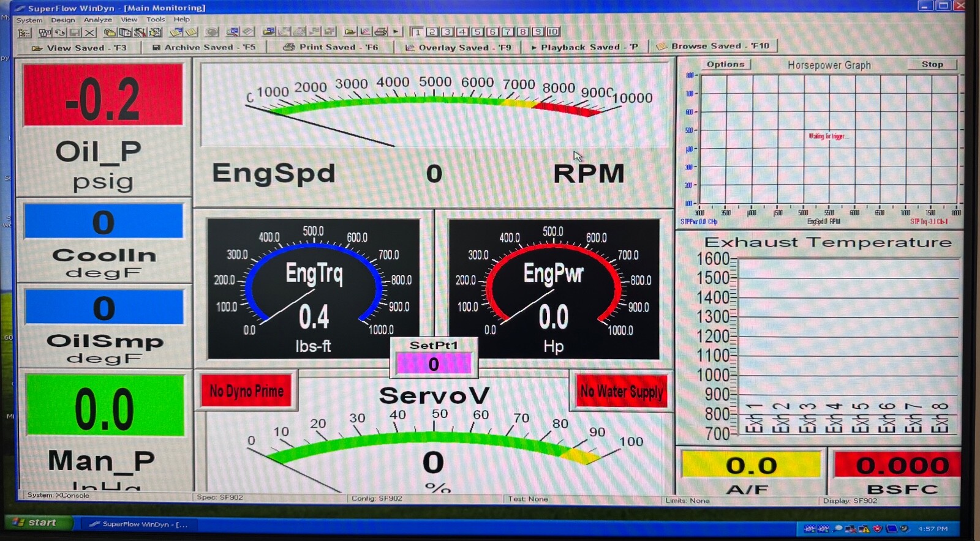Switch to screen number 5 in the toolbar
The width and height of the screenshot is (980, 541).
(477, 32)
